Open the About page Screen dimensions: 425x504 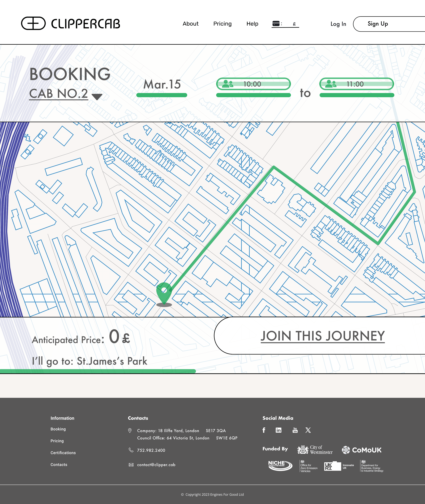(191, 24)
